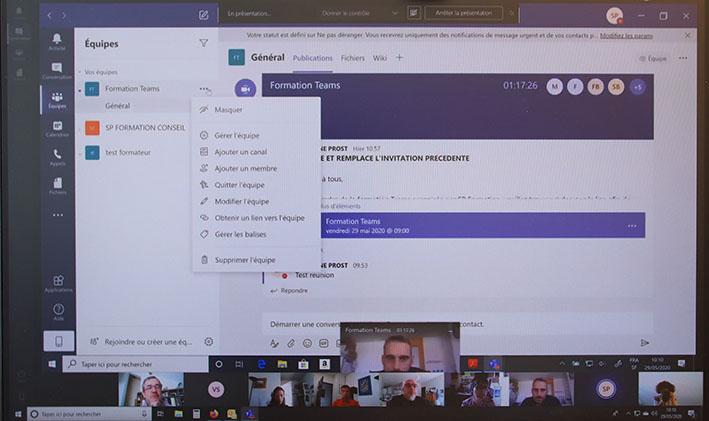This screenshot has height=421, width=709.
Task: Open the Windows Start menu
Action: pyautogui.click(x=52, y=364)
